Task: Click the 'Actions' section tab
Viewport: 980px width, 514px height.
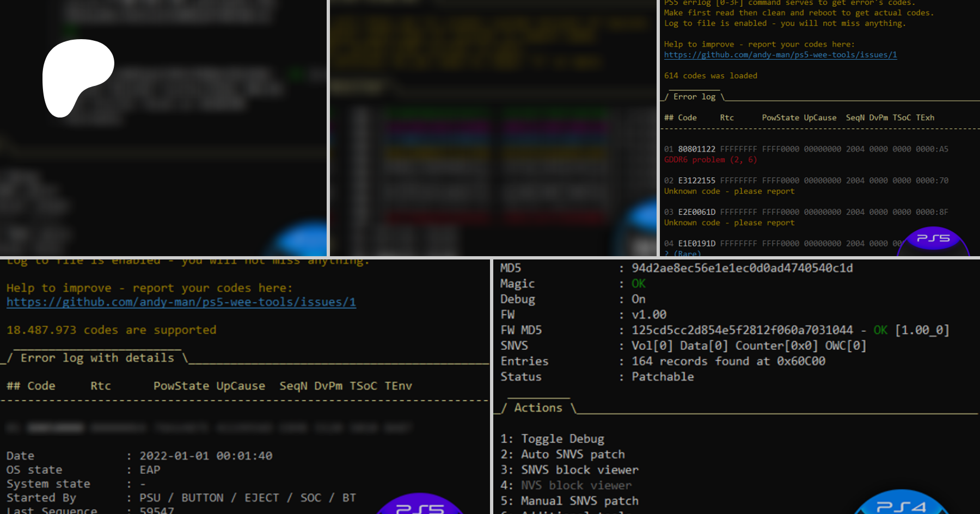Action: (538, 408)
